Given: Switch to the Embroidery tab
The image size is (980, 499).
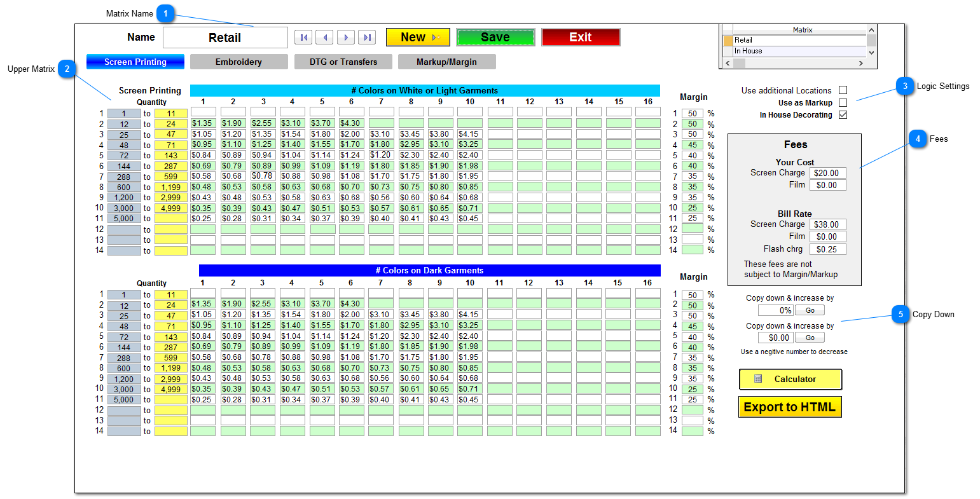Looking at the screenshot, I should [x=238, y=62].
